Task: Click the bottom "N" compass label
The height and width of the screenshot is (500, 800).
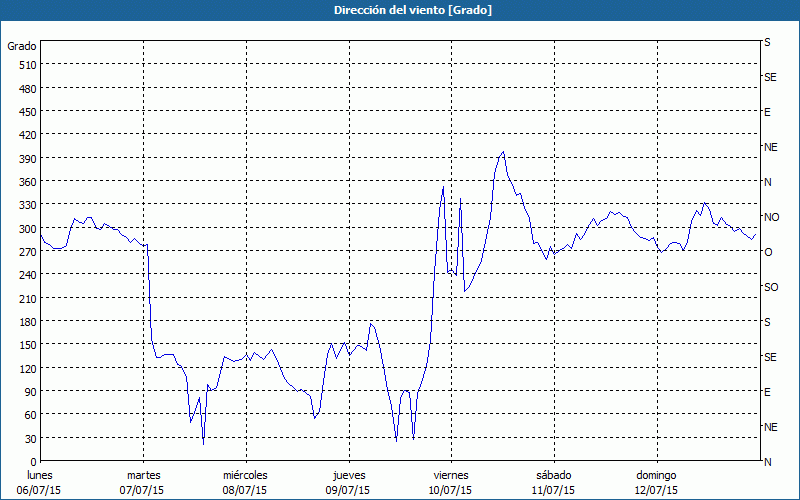Action: 768,462
